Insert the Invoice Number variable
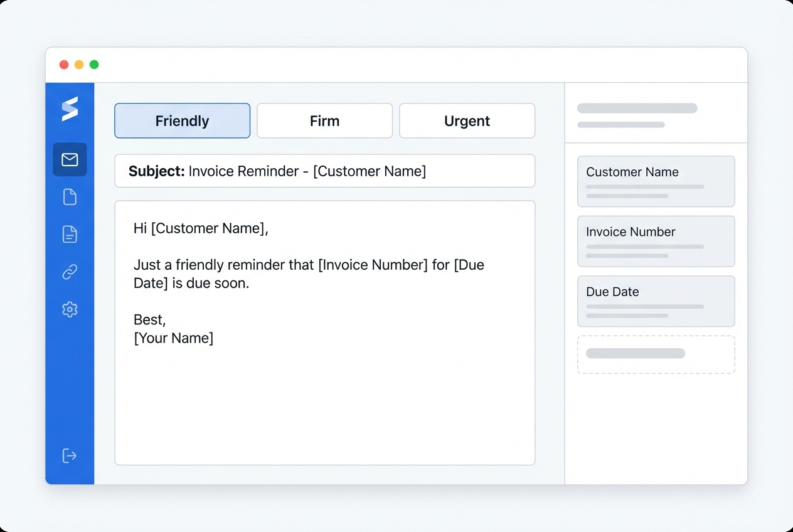793x532 pixels. click(x=656, y=241)
